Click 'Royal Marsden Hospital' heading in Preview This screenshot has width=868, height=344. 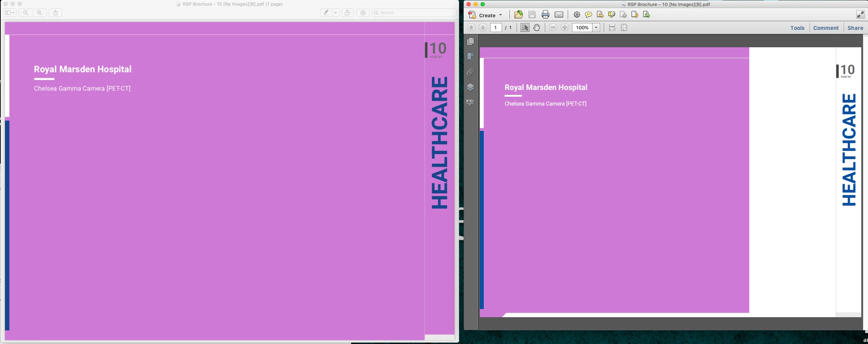point(83,69)
